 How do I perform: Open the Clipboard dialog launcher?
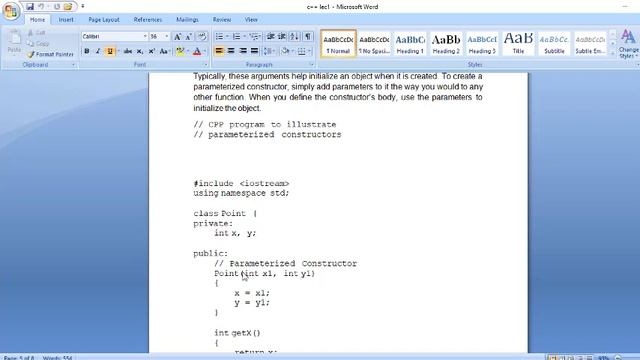click(x=74, y=64)
